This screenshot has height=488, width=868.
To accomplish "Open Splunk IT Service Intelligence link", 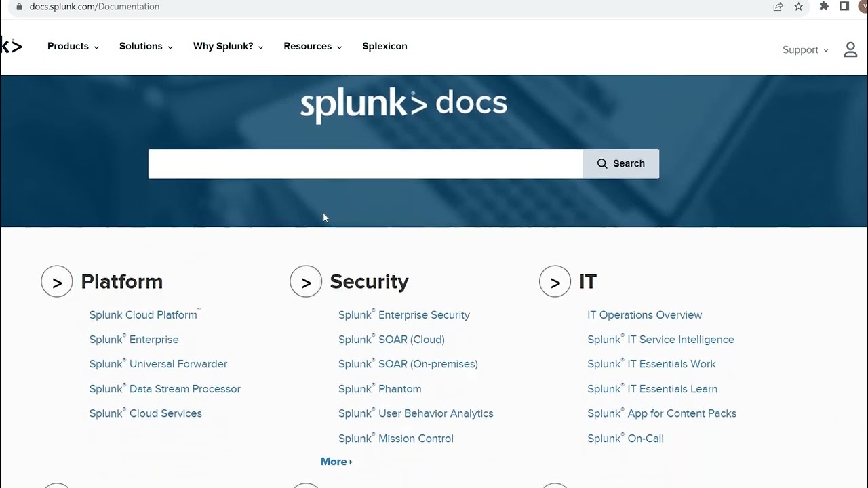I will [x=660, y=340].
